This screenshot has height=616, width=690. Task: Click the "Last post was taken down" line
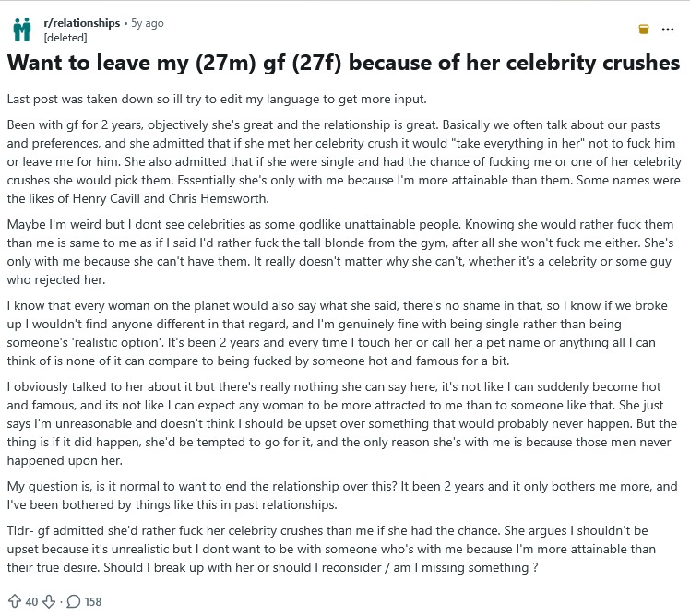[217, 99]
